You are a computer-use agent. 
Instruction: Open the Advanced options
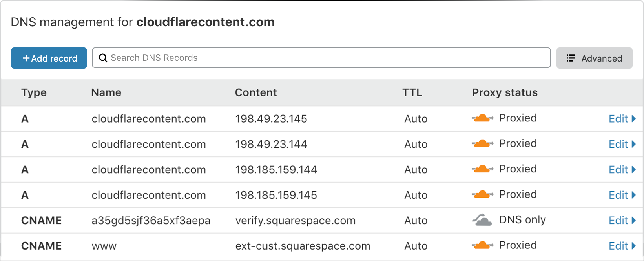coord(595,58)
